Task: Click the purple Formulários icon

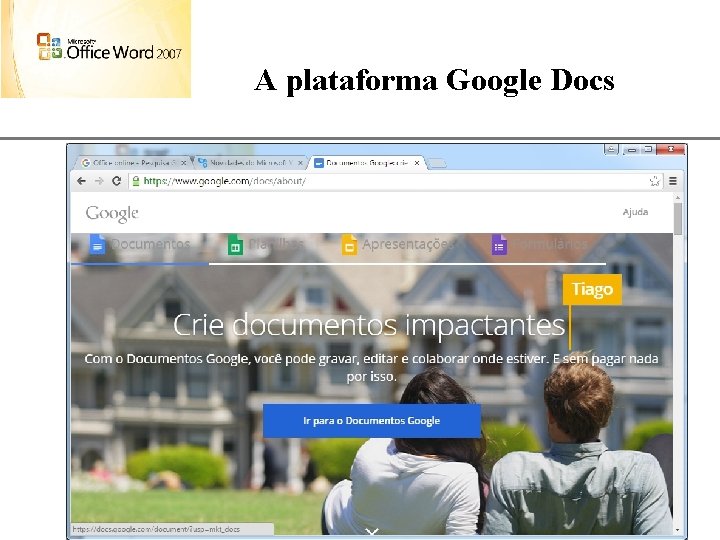Action: [x=499, y=244]
